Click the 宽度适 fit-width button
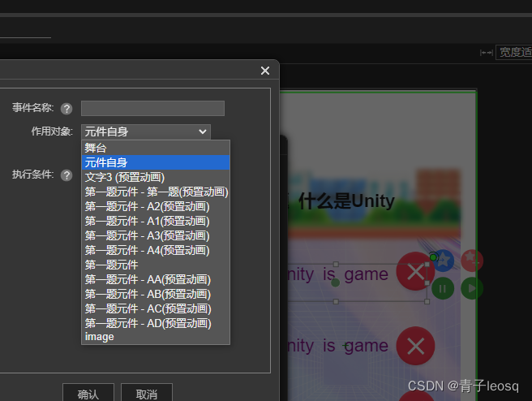The width and height of the screenshot is (532, 401). (514, 52)
